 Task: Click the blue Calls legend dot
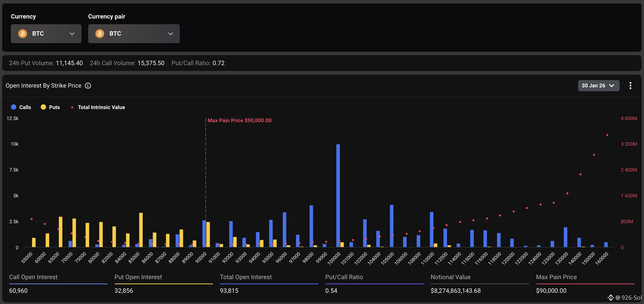14,107
